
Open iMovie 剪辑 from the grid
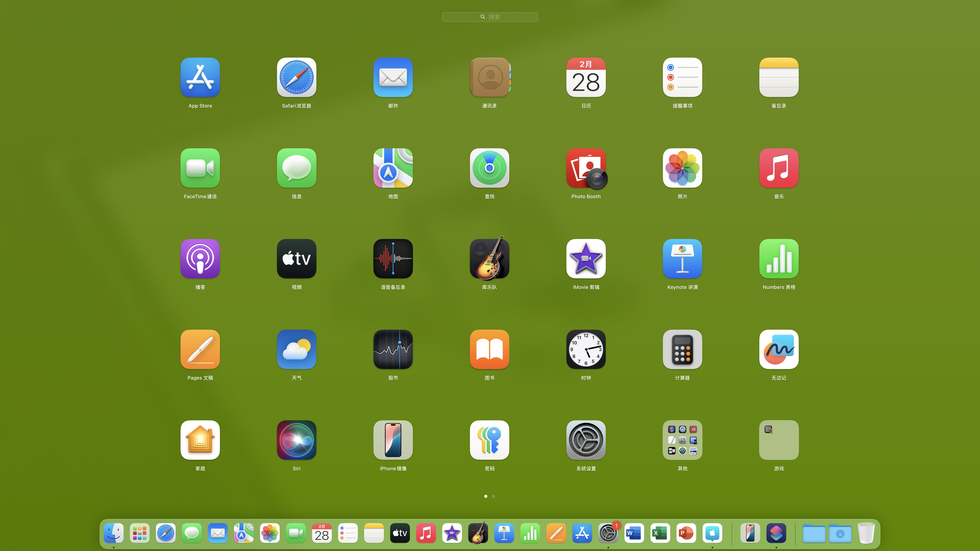coord(586,259)
